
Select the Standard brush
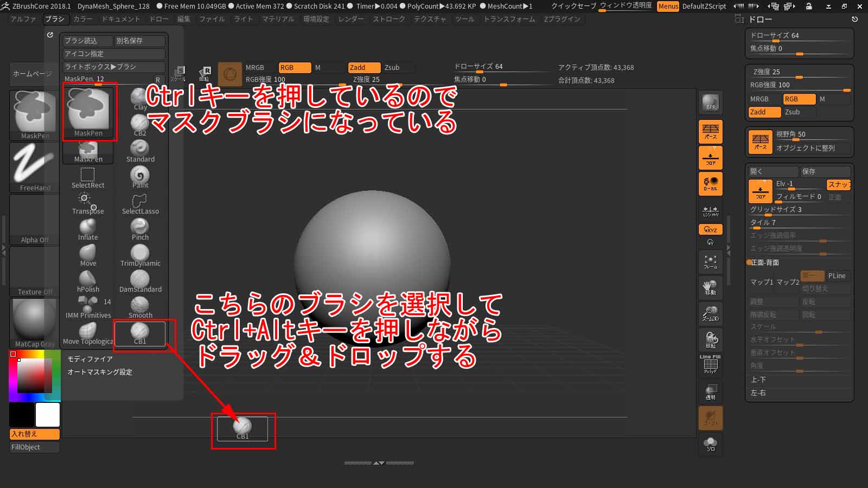pos(140,151)
